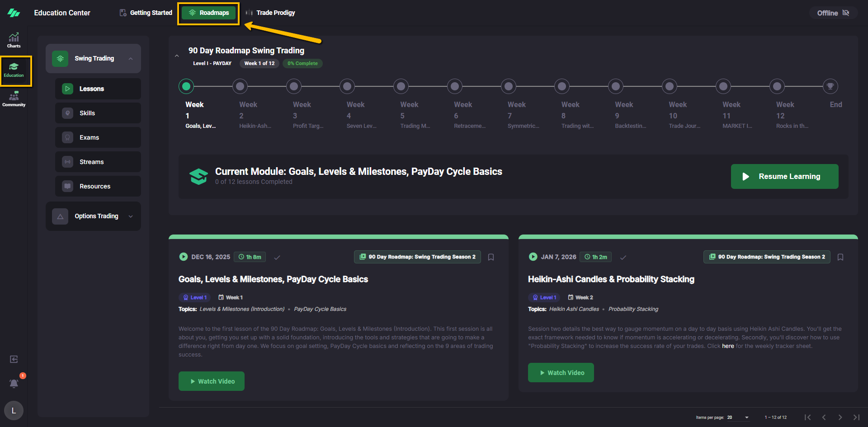Bookmark the Goals, Levels & Milestones lesson
The width and height of the screenshot is (868, 427).
(x=491, y=257)
